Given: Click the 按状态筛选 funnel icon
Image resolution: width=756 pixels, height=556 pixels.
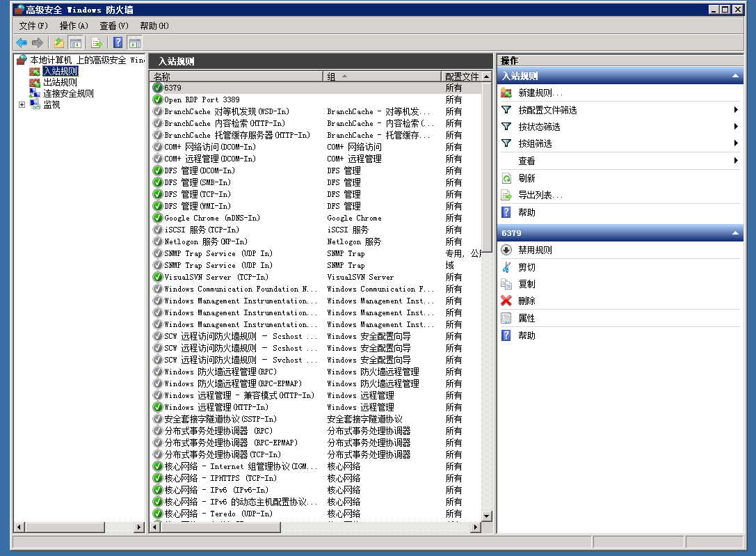Looking at the screenshot, I should (506, 127).
